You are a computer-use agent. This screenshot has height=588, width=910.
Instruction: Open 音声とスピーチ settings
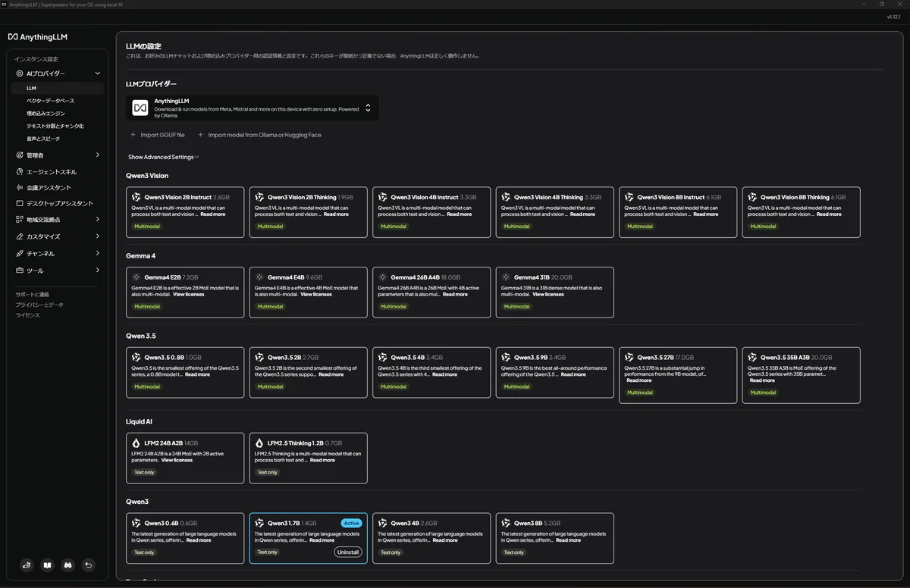pyautogui.click(x=43, y=139)
